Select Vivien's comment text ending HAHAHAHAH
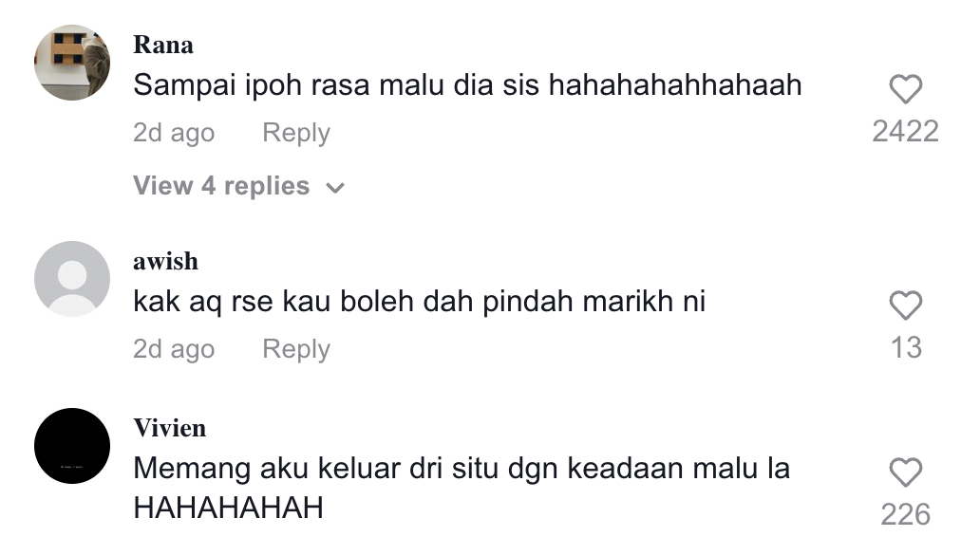 pos(462,488)
